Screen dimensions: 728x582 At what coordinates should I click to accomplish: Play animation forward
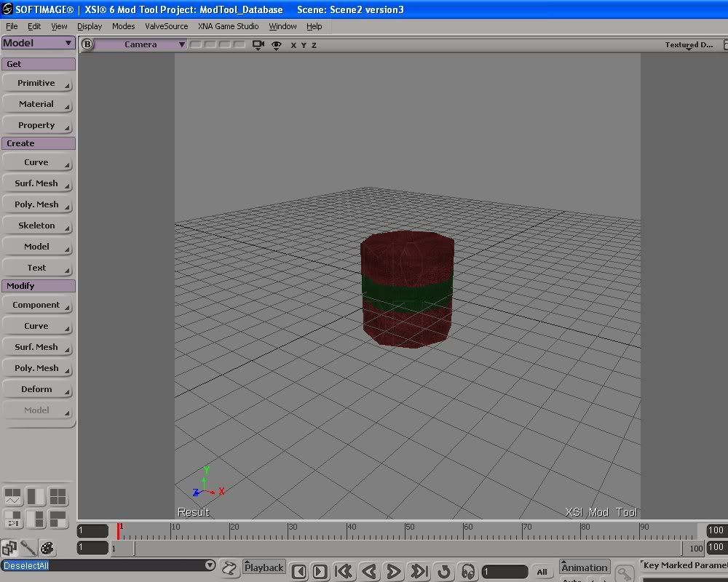(393, 571)
